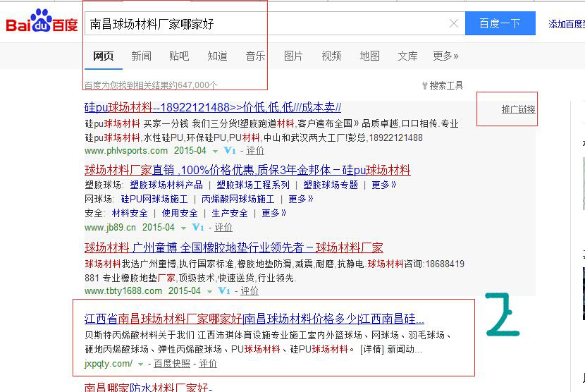This screenshot has height=392, width=585.
Task: Open the 添加百度 link at top right
Action: [x=567, y=24]
